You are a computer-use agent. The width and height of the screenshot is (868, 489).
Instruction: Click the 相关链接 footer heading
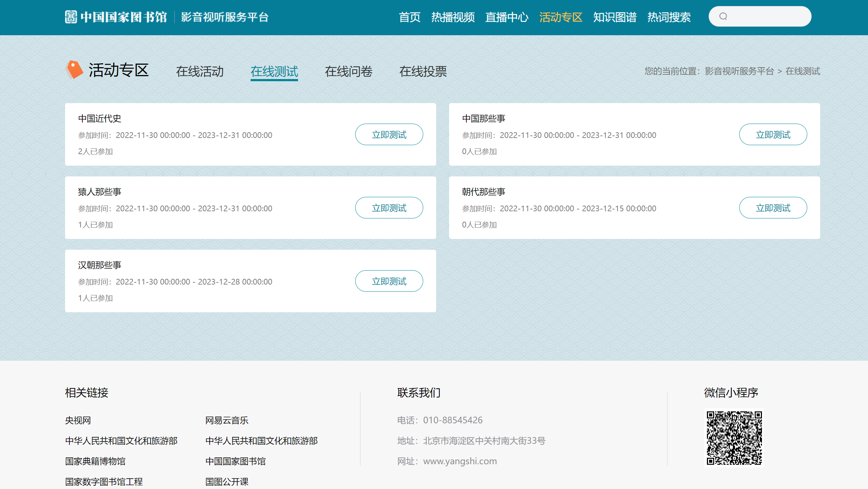coord(87,393)
